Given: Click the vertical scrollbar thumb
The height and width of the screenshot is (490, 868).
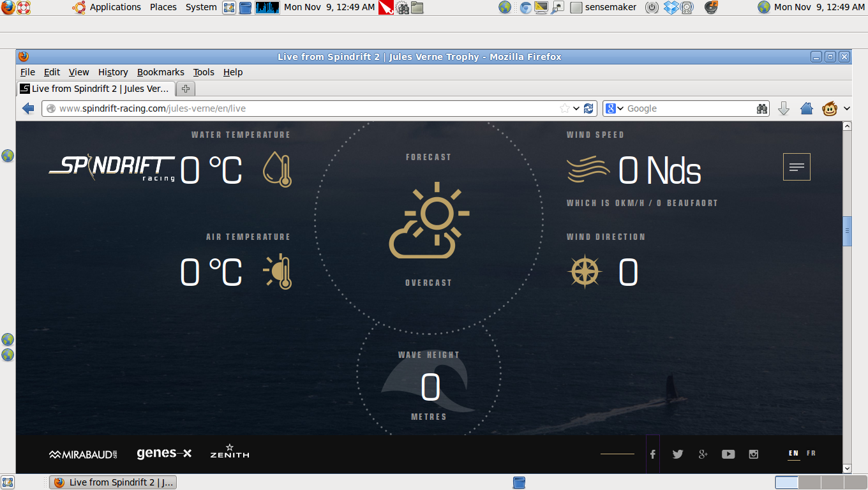Looking at the screenshot, I should coord(848,231).
